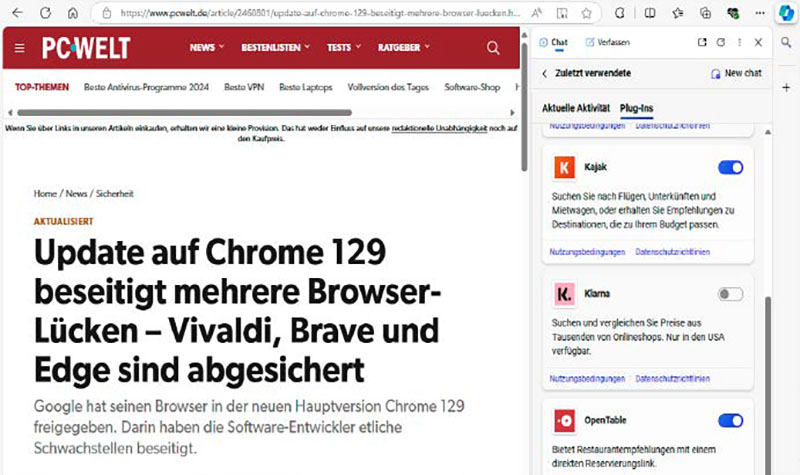Open the PC-WELT search magnifier
This screenshot has height=475, width=800.
(493, 48)
